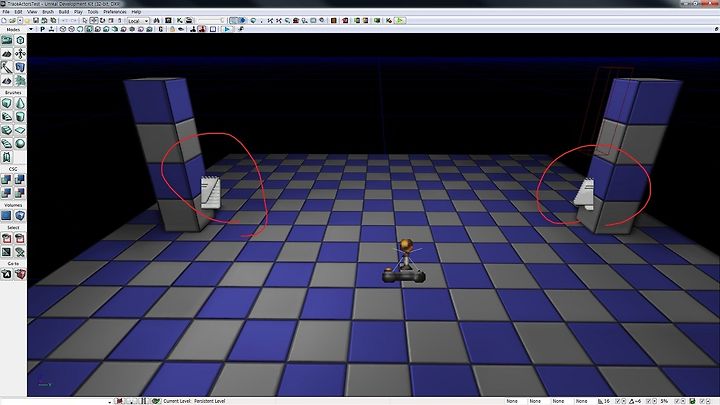This screenshot has height=405, width=720.
Task: Select the Note actor beside left pillar
Action: pyautogui.click(x=211, y=193)
